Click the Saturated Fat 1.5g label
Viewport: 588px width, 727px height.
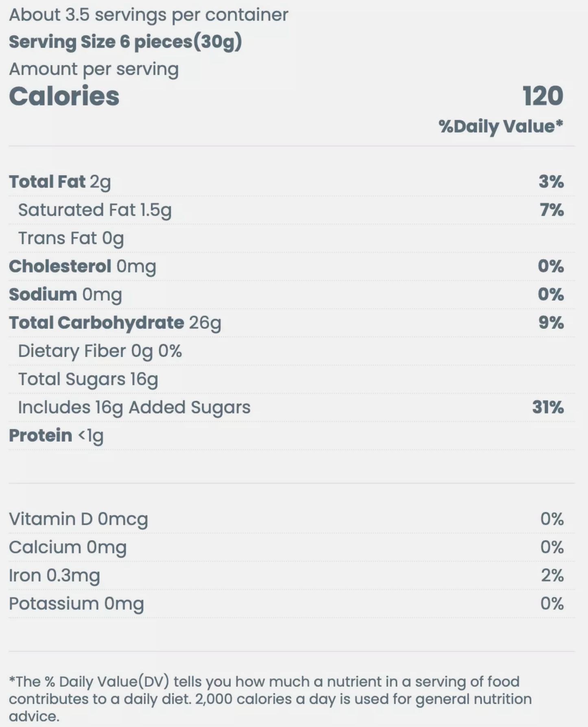(x=95, y=210)
